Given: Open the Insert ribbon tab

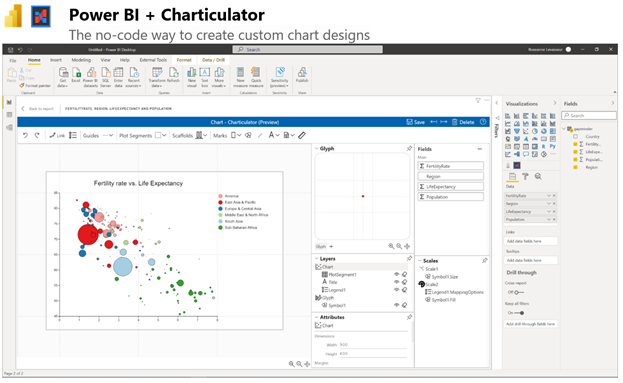Looking at the screenshot, I should pos(56,60).
